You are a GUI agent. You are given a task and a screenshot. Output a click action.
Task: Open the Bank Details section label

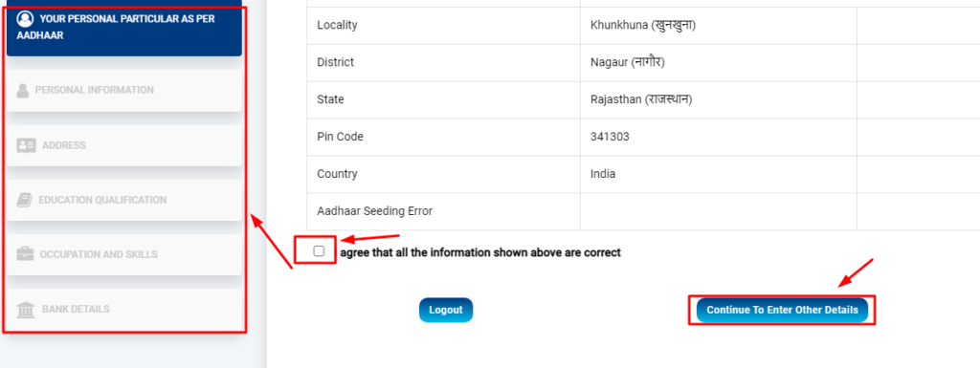click(x=76, y=310)
